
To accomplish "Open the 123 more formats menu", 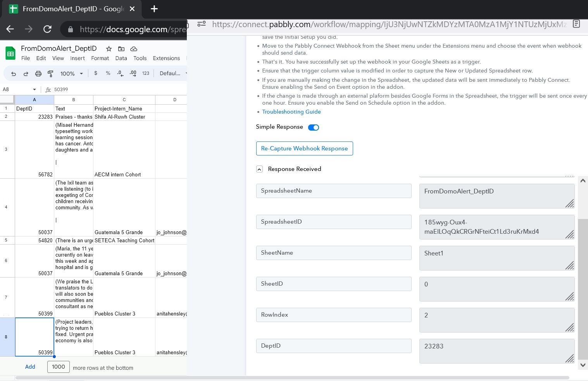I will coord(146,73).
